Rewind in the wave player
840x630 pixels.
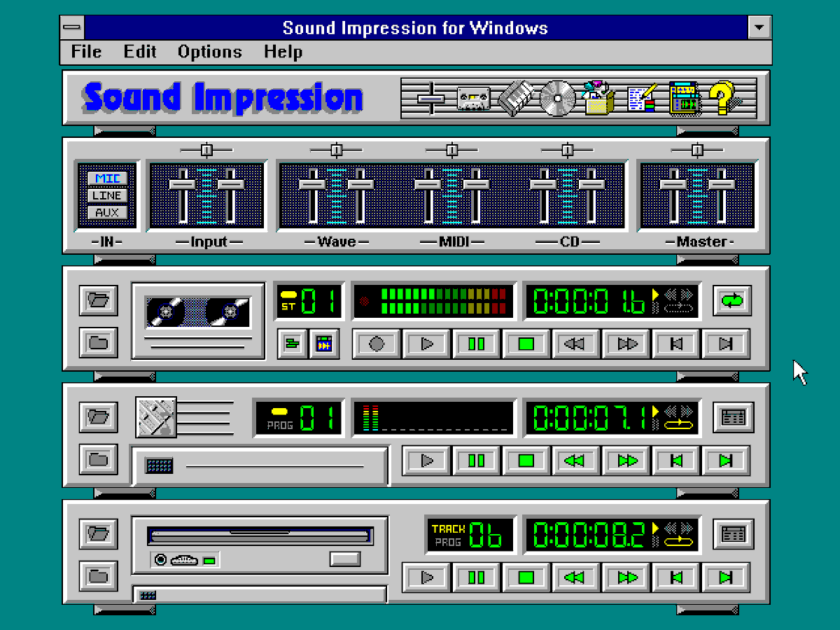pyautogui.click(x=577, y=344)
